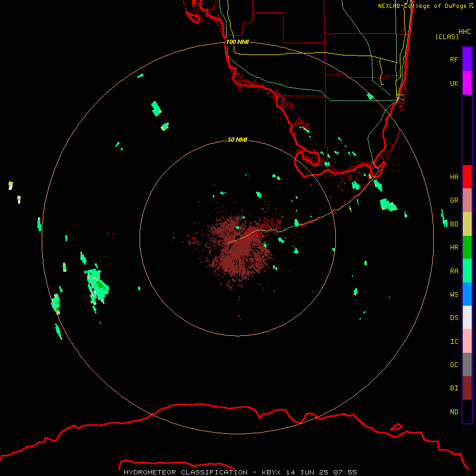Click the BI legend label
476x476 pixels.
coord(454,388)
